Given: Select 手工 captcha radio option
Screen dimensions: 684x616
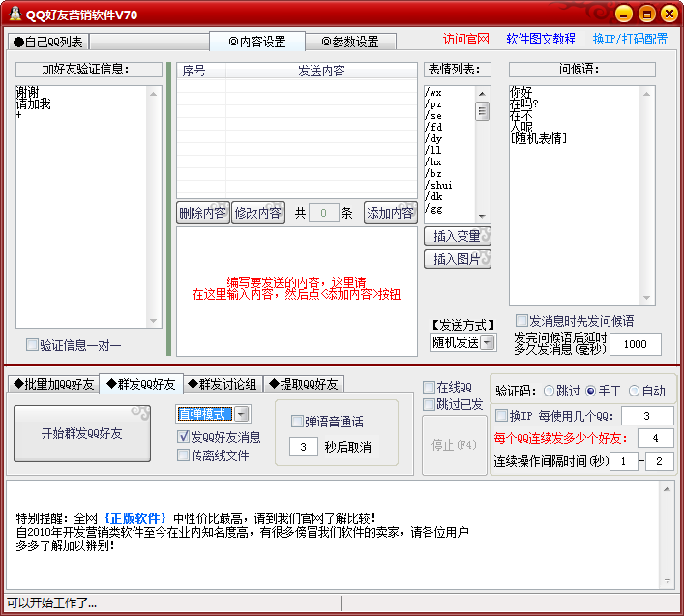Looking at the screenshot, I should click(591, 391).
